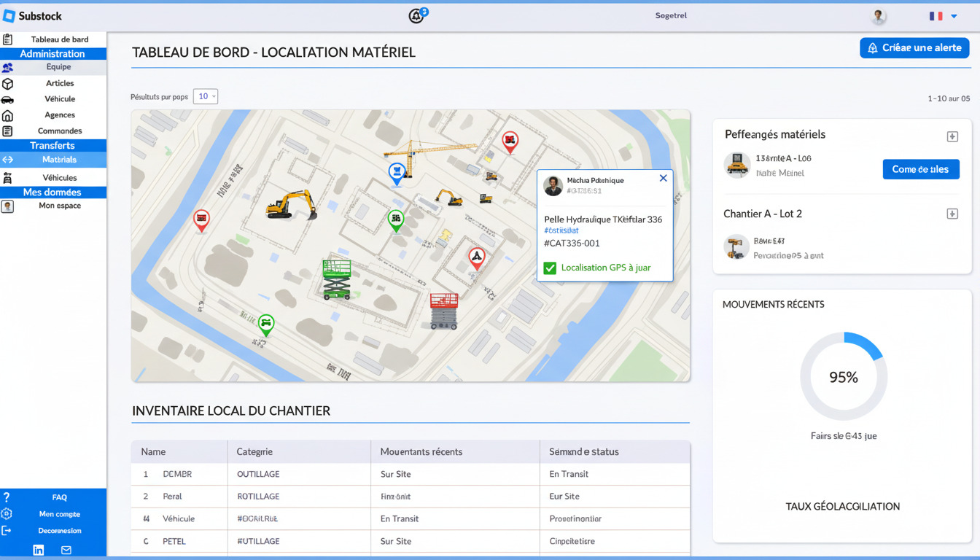Image resolution: width=980 pixels, height=560 pixels.
Task: Check the green marker on the map
Action: (x=396, y=219)
